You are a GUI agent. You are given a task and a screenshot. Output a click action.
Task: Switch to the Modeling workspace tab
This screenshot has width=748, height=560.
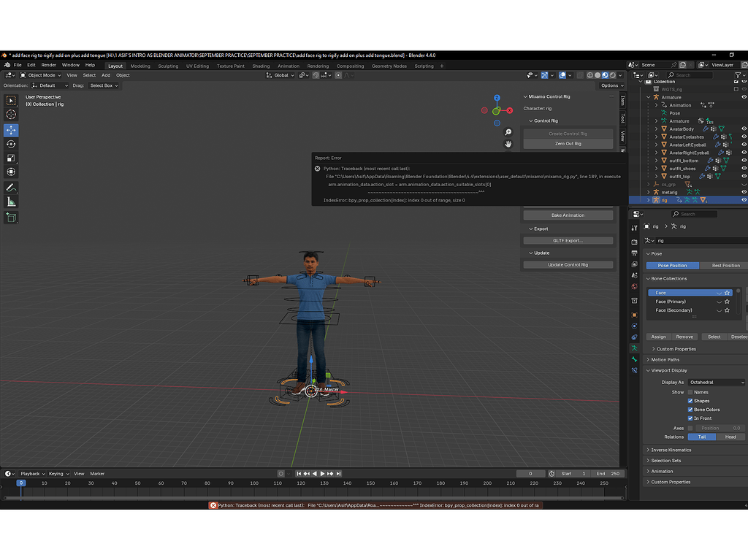[x=140, y=66]
